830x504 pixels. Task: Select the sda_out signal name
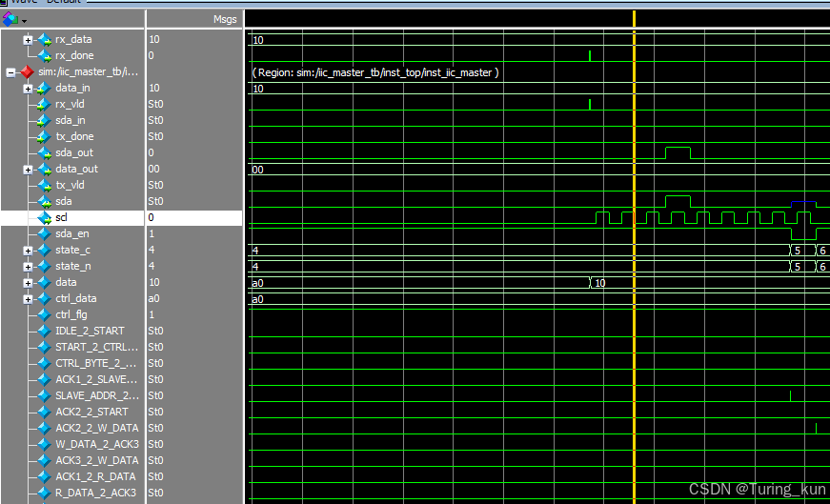pos(74,153)
